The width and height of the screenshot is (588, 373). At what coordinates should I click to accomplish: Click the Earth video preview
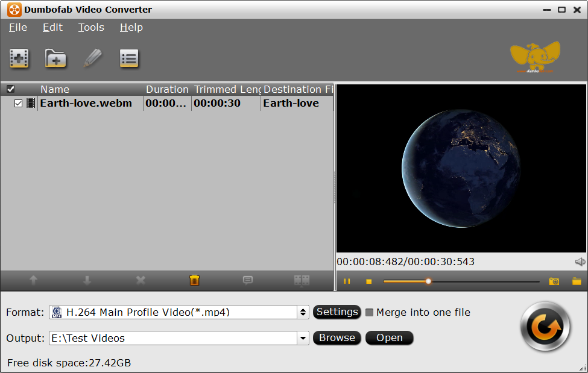coord(461,168)
